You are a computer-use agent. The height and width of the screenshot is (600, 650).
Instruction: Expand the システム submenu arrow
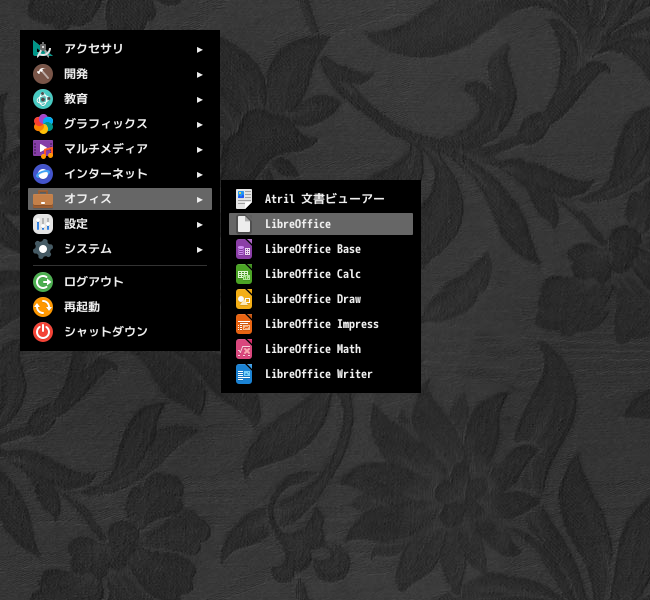coord(199,250)
